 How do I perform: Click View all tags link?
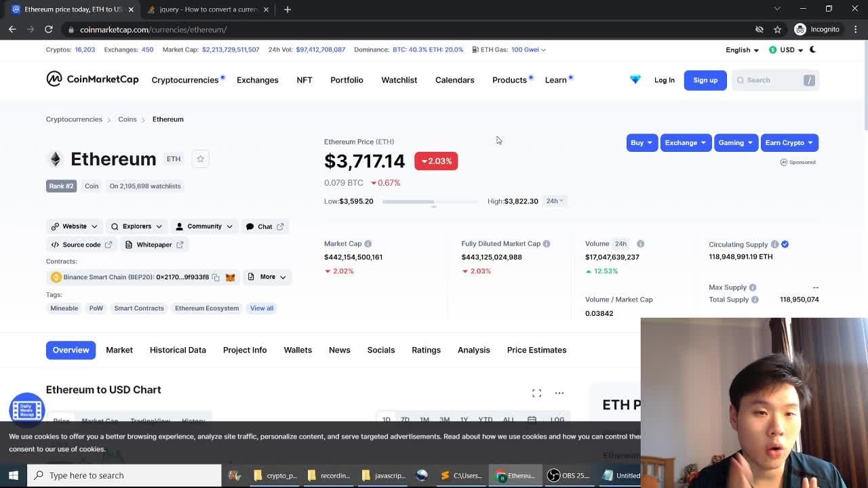tap(261, 308)
